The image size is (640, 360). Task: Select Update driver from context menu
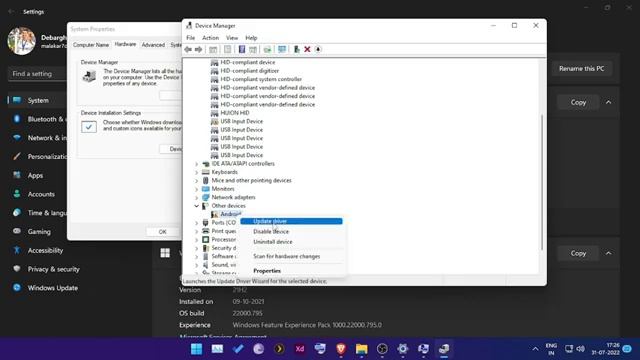291,221
